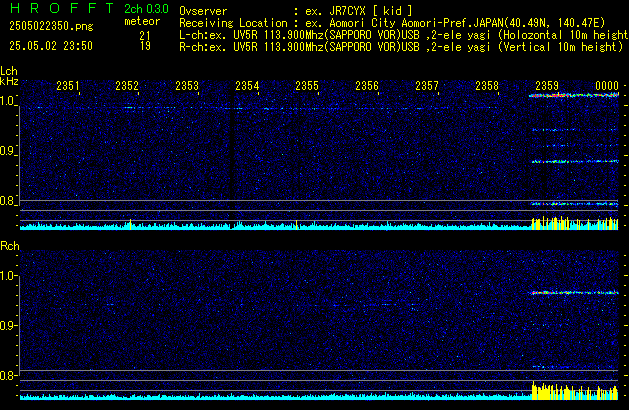Viewport: 629px width, 410px height.
Task: Click the Rch 0.8 kHz axis label
Action: [x=8, y=376]
